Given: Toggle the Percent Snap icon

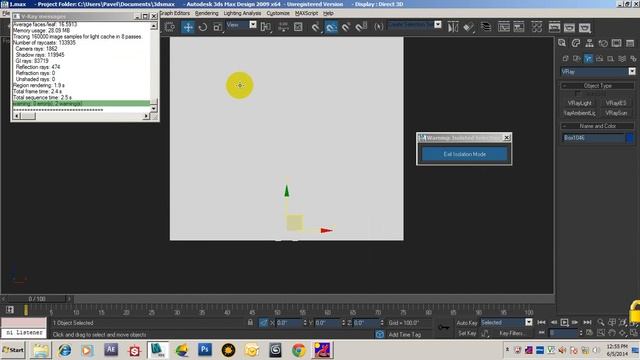Looking at the screenshot, I should 346,27.
